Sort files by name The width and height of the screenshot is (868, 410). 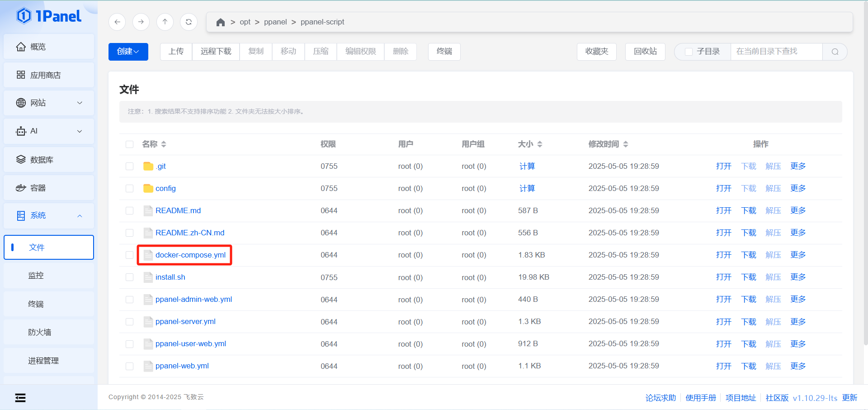[164, 144]
